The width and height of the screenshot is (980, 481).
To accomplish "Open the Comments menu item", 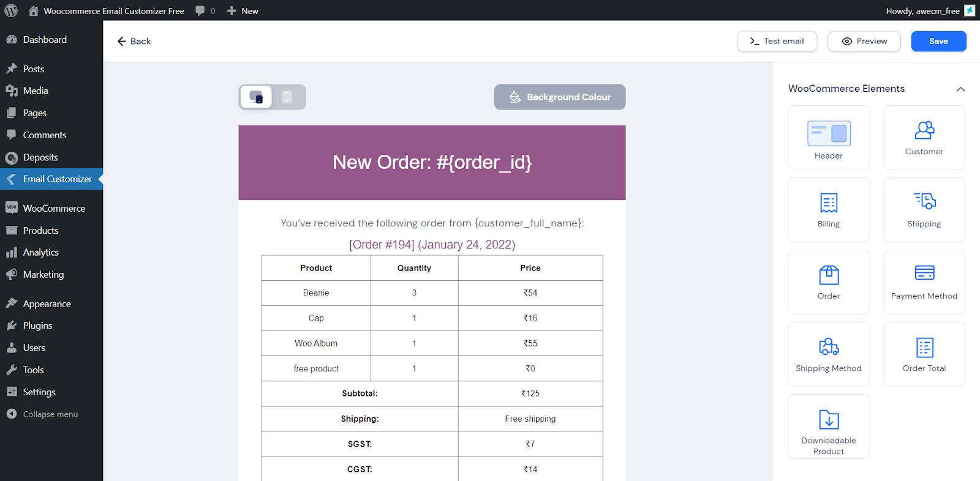I will click(51, 135).
